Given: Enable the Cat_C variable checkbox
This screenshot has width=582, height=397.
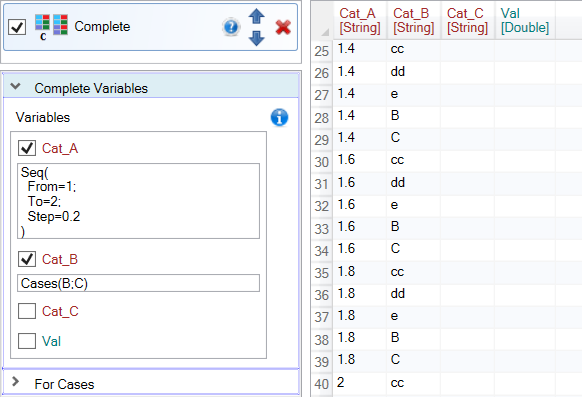Looking at the screenshot, I should pyautogui.click(x=27, y=311).
